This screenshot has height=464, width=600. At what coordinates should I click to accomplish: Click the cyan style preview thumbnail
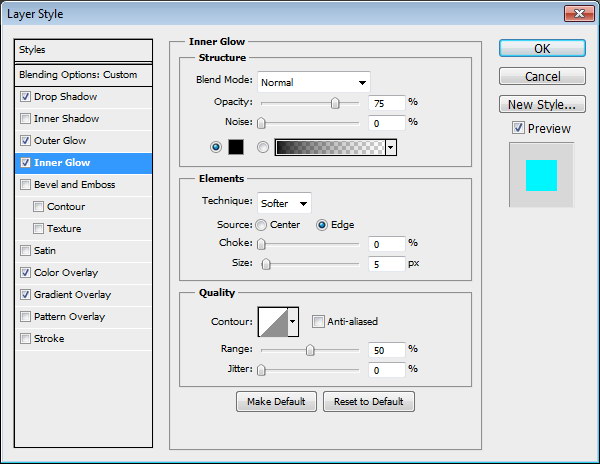541,174
